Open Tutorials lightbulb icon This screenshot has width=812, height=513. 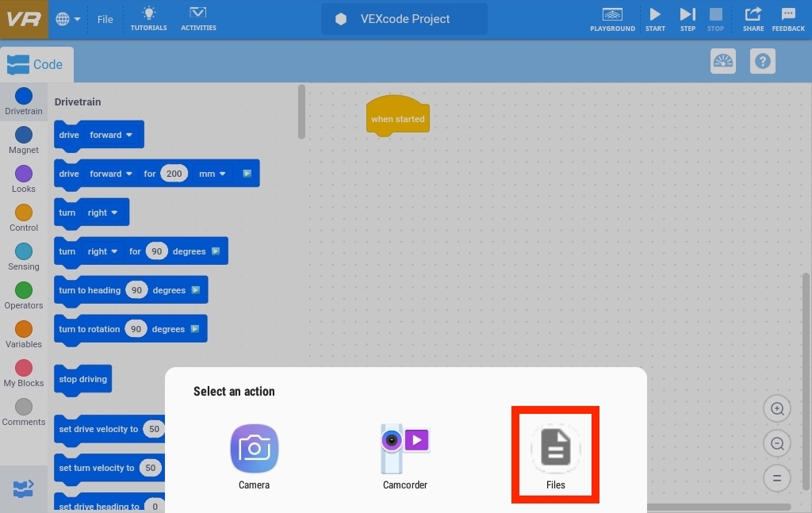148,19
